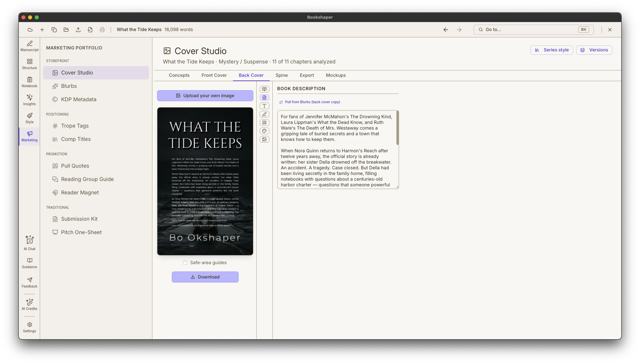Select the document description tool icon
The image size is (640, 364).
click(264, 98)
